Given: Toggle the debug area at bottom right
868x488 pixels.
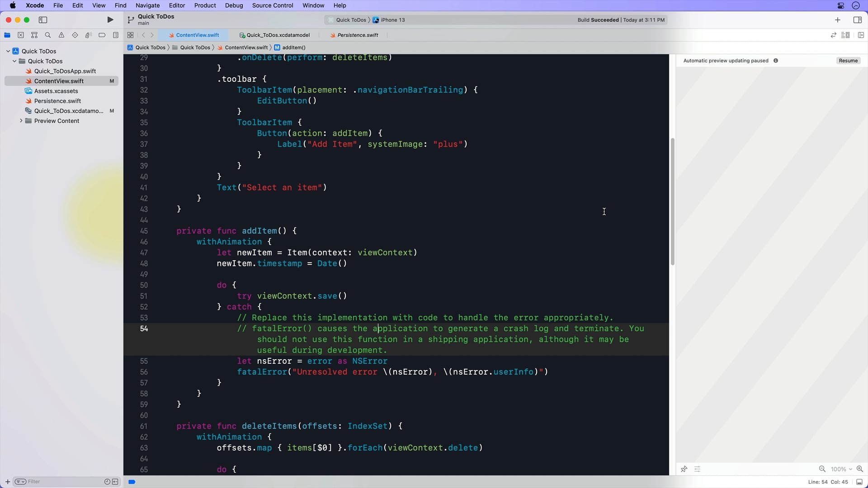Looking at the screenshot, I should click(x=859, y=482).
